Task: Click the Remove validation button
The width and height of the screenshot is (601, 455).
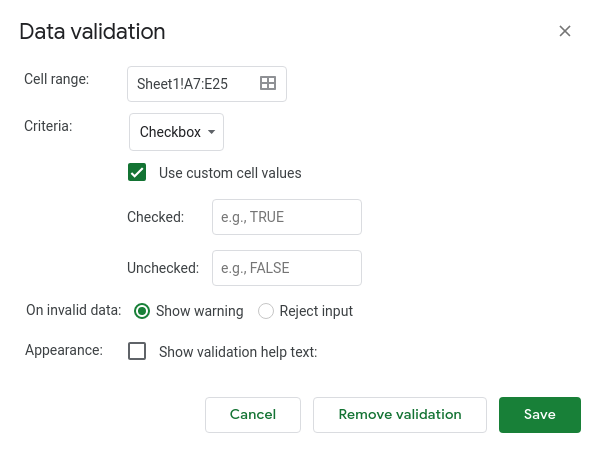Action: [x=400, y=415]
